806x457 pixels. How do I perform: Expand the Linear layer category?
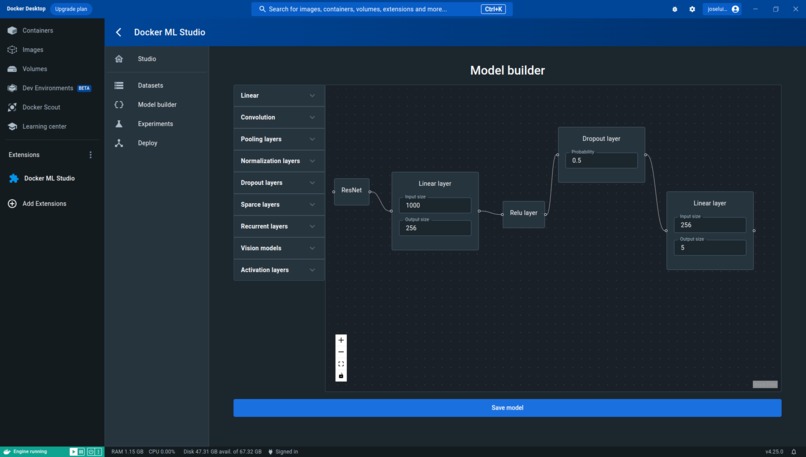coord(279,96)
